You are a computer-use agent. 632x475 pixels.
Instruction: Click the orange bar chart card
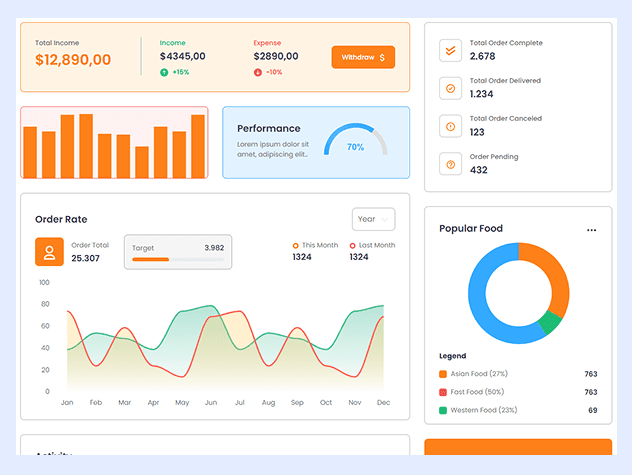point(114,143)
